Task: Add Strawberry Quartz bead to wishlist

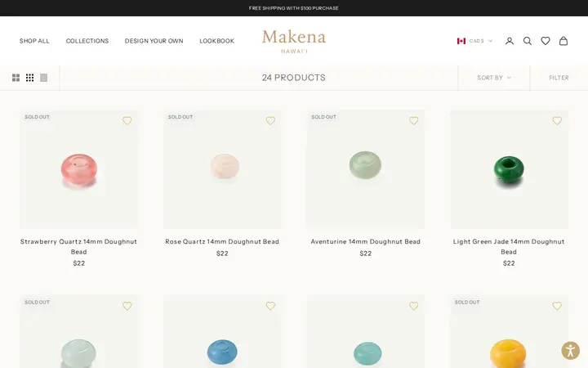Action: click(x=127, y=120)
